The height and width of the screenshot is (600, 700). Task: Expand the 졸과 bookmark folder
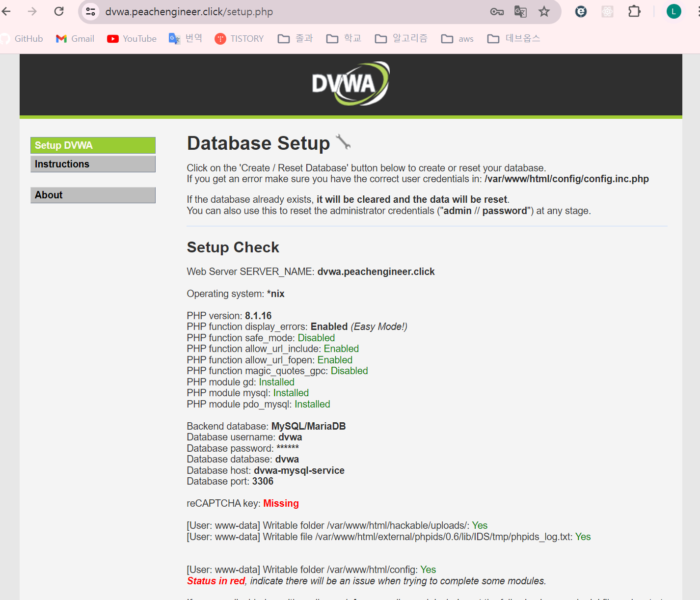point(295,38)
